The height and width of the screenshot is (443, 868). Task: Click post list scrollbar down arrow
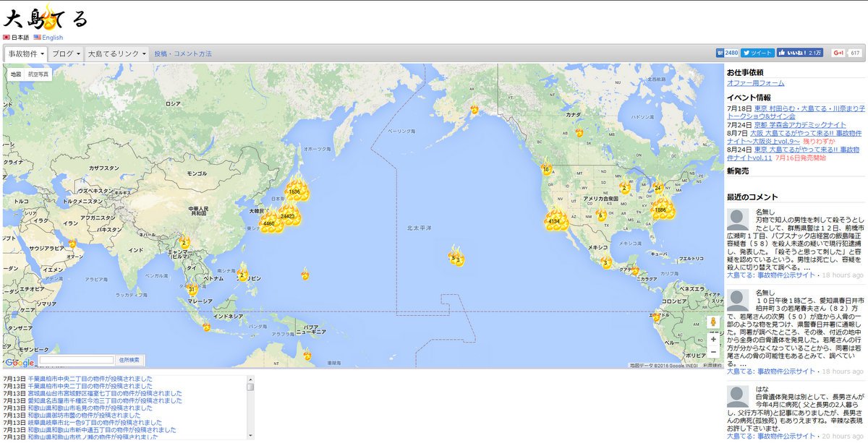(x=251, y=436)
